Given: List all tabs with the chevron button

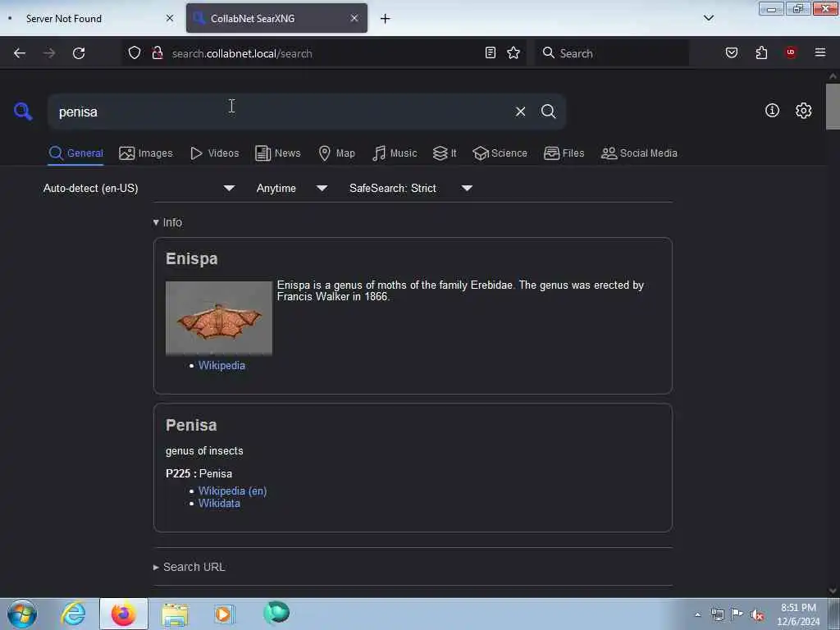Looking at the screenshot, I should (x=708, y=18).
